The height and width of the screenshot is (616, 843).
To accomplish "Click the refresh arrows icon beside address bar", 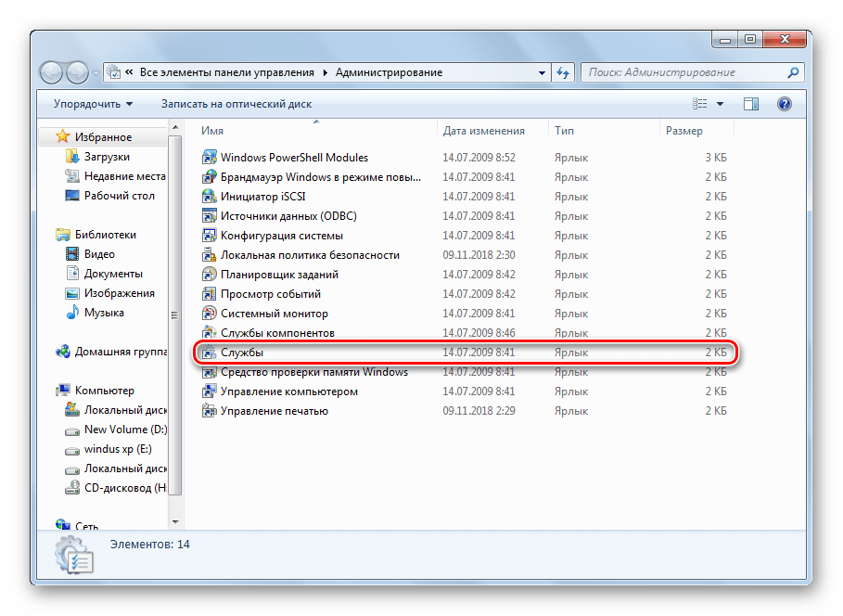I will 564,72.
